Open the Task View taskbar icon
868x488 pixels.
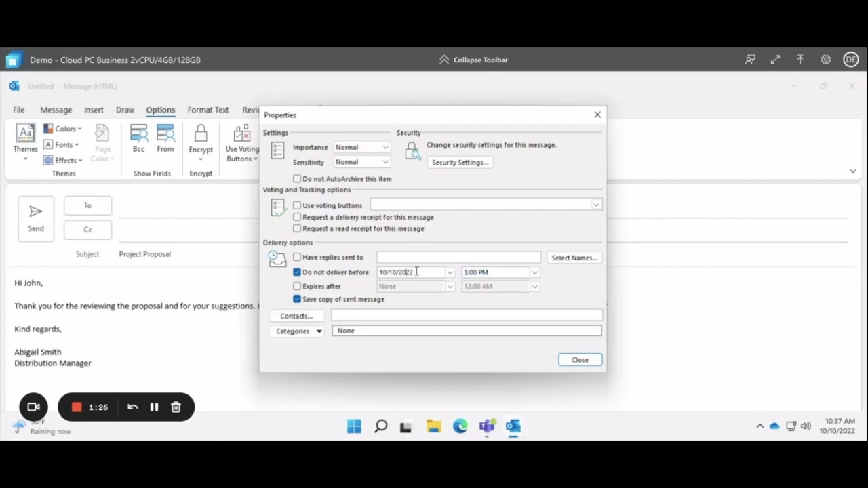(406, 426)
